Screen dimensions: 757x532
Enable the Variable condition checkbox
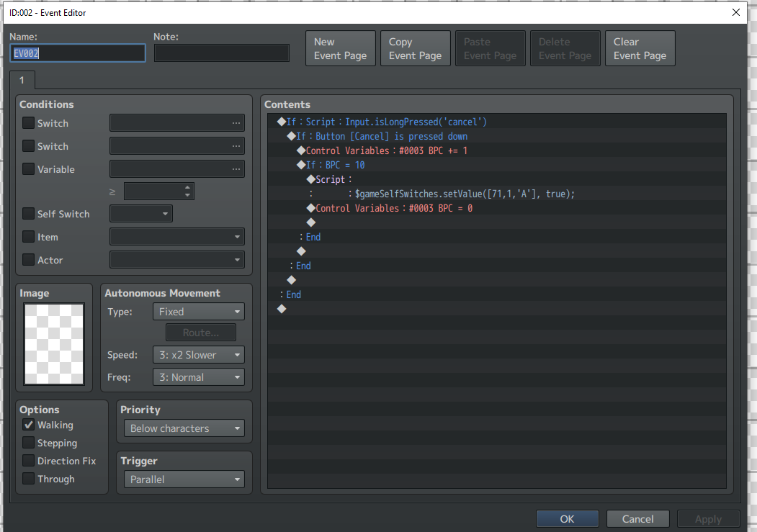[29, 169]
